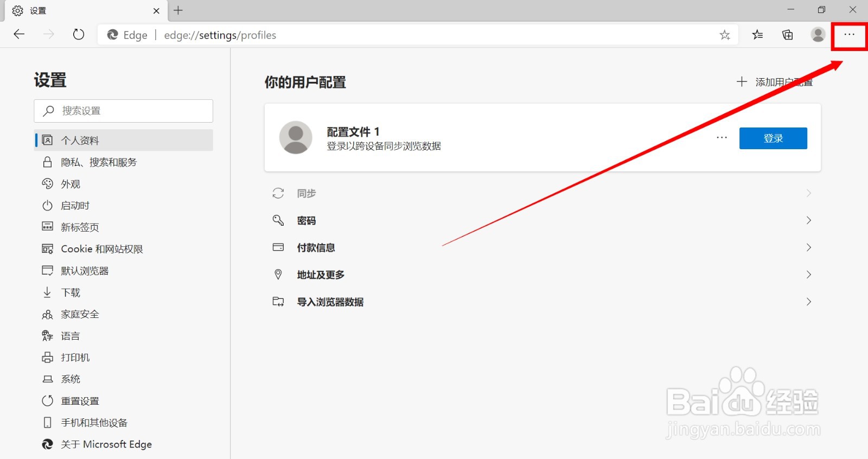Open the Collections icon
The height and width of the screenshot is (459, 868).
(788, 35)
